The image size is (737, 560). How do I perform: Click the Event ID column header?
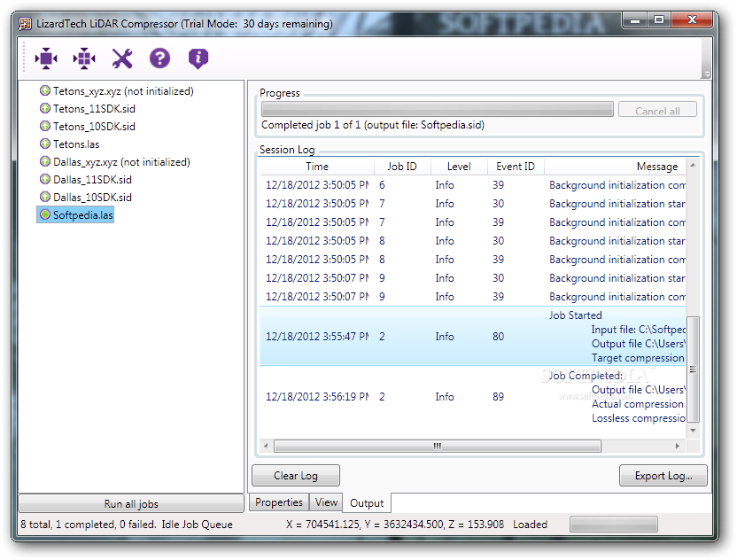tap(516, 167)
